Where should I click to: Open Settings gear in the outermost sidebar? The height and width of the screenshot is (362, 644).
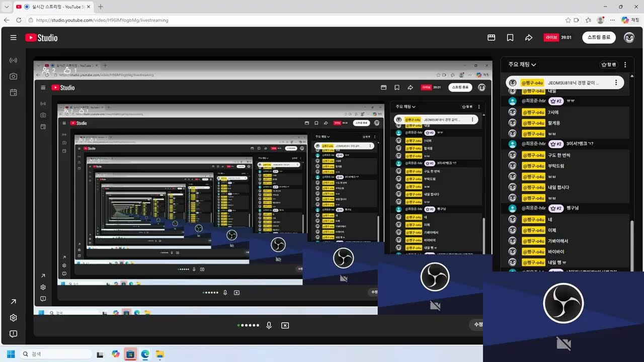(14, 318)
